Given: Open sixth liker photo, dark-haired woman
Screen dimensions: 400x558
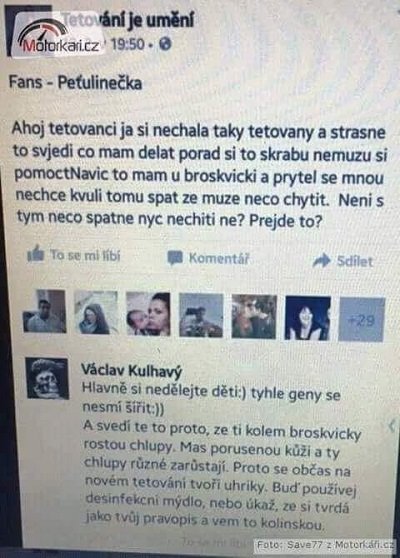Looking at the screenshot, I should [x=308, y=319].
